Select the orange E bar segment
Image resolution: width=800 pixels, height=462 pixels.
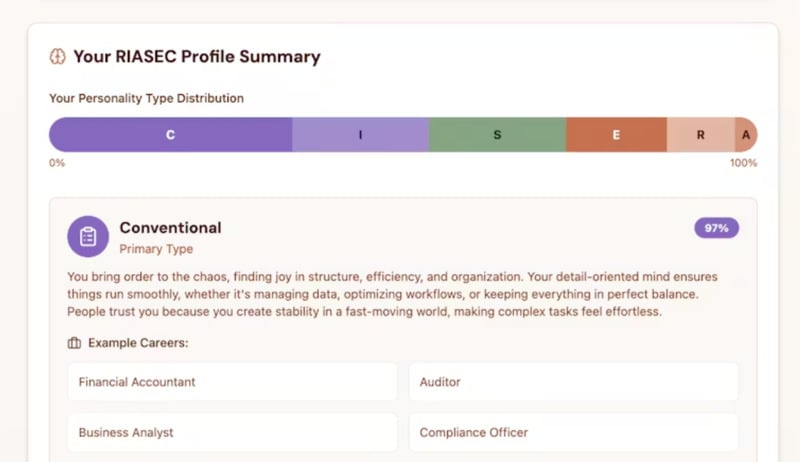(x=616, y=135)
